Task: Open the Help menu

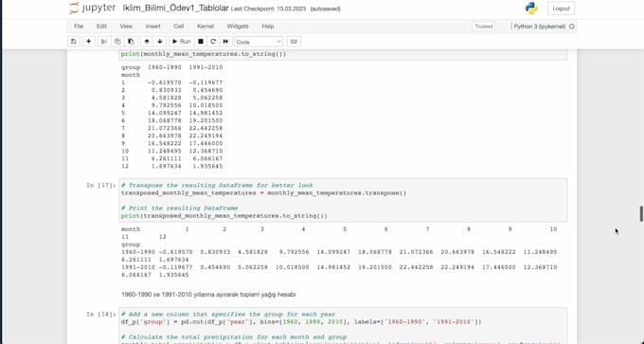Action: tap(268, 27)
